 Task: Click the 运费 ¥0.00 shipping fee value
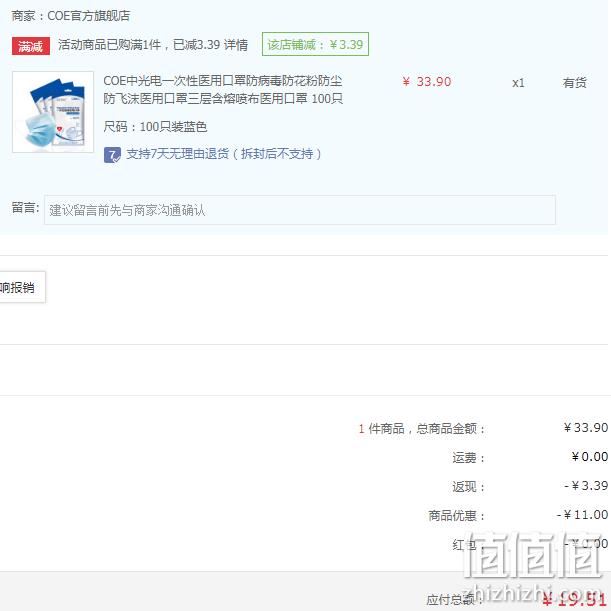pyautogui.click(x=590, y=457)
